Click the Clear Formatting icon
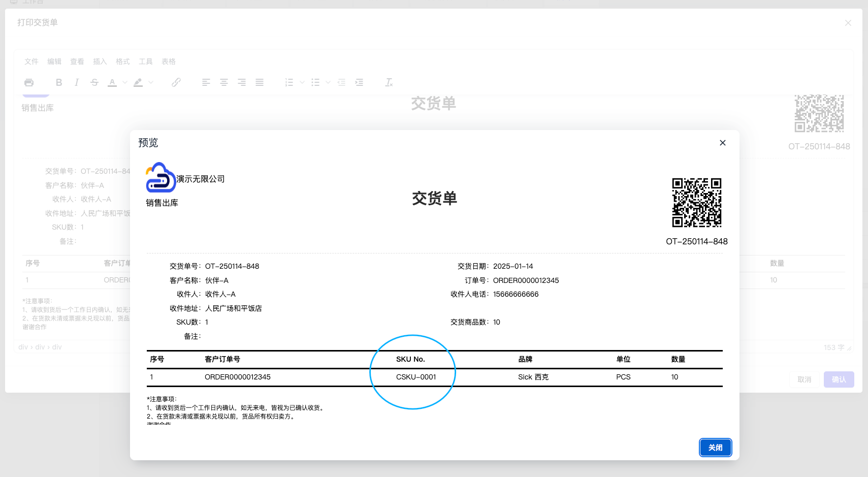This screenshot has height=477, width=868. pyautogui.click(x=389, y=82)
